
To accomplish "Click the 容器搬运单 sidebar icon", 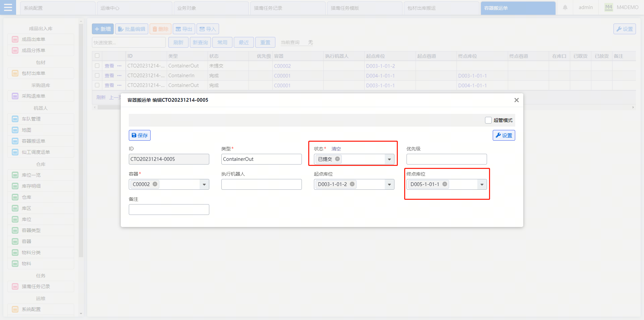I will pos(15,141).
